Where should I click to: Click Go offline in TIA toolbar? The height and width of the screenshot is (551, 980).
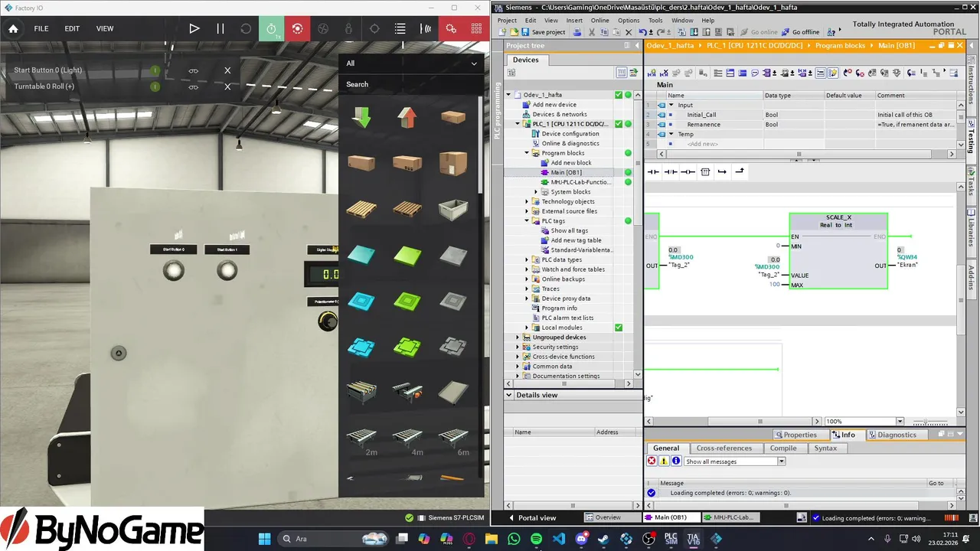tap(800, 32)
